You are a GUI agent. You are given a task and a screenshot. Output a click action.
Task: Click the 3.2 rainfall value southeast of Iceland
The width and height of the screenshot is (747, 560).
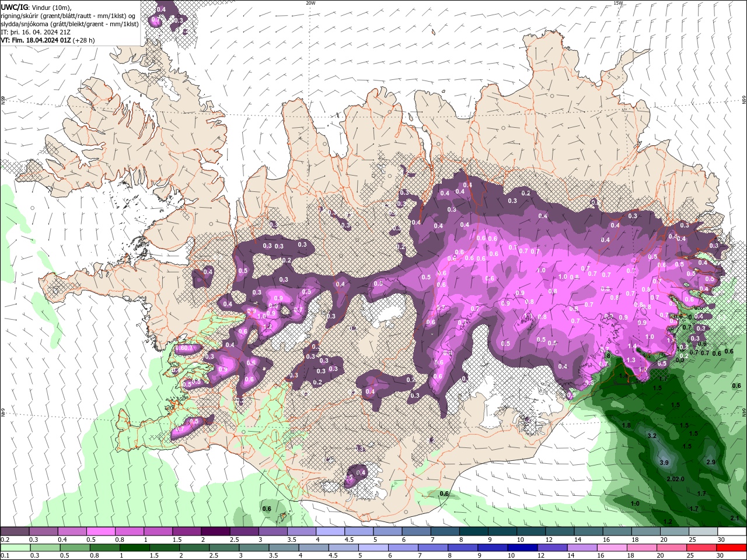click(x=652, y=436)
